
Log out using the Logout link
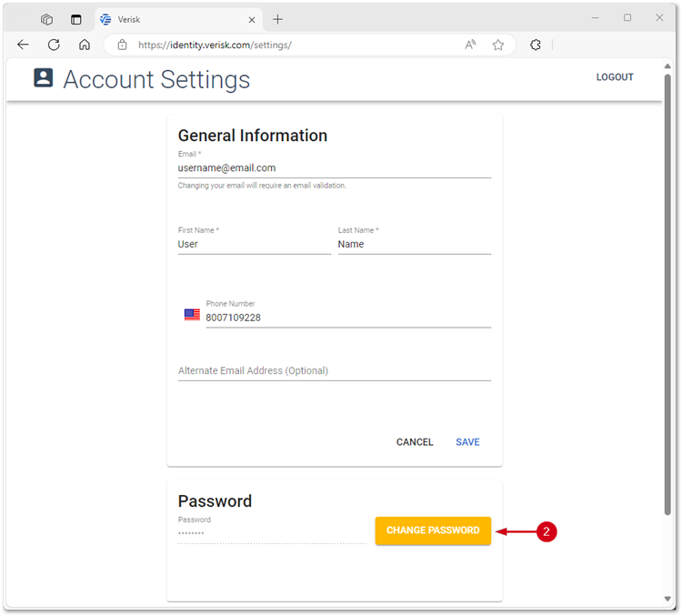[x=615, y=77]
